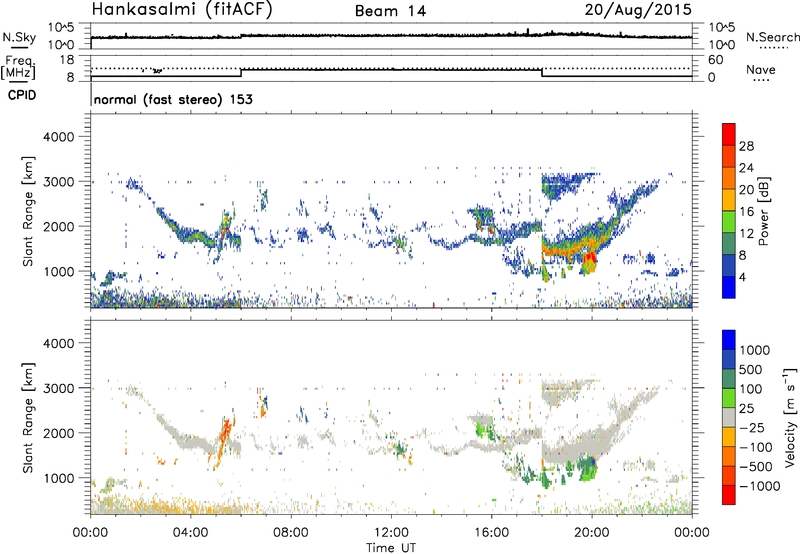Click the frequency step-down line at 18:00
The height and width of the screenshot is (554, 800).
point(541,72)
